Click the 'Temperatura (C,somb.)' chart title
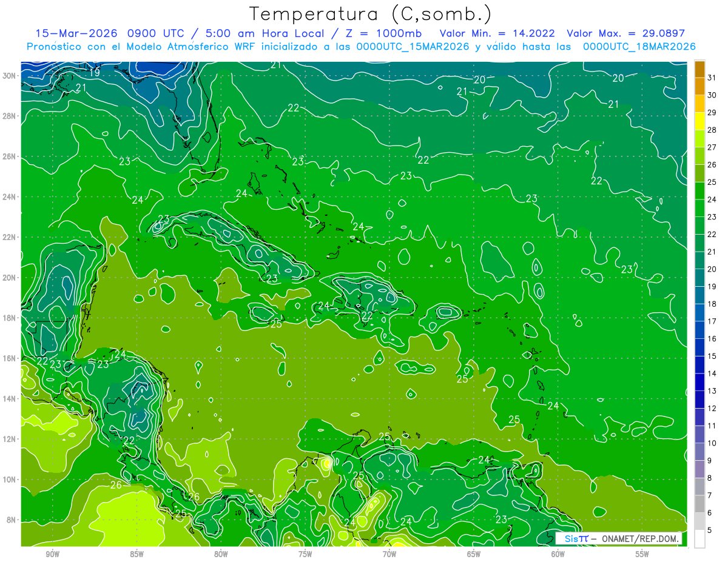This screenshot has height=562, width=728. 371,15
